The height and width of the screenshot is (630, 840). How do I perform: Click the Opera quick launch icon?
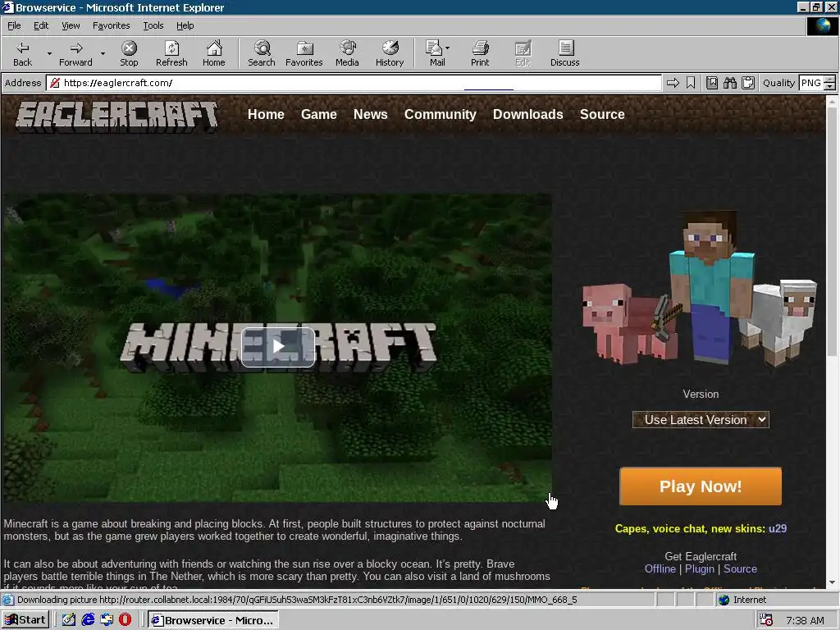(x=125, y=620)
